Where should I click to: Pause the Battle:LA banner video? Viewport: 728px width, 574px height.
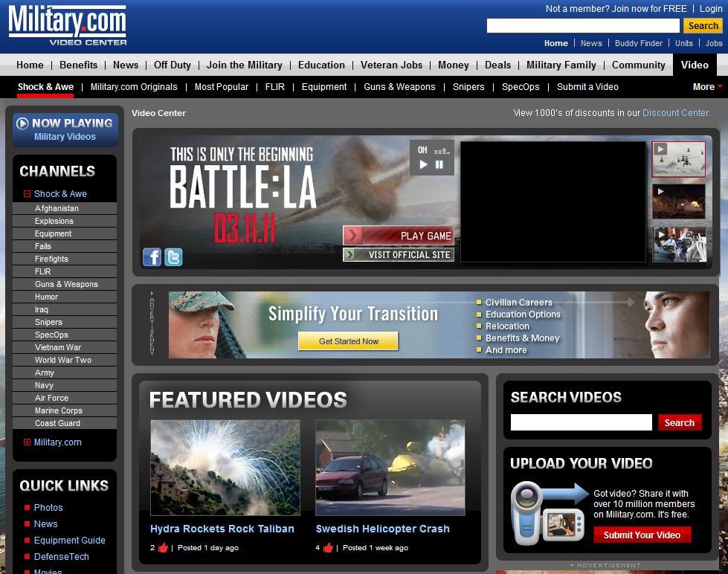[x=439, y=164]
